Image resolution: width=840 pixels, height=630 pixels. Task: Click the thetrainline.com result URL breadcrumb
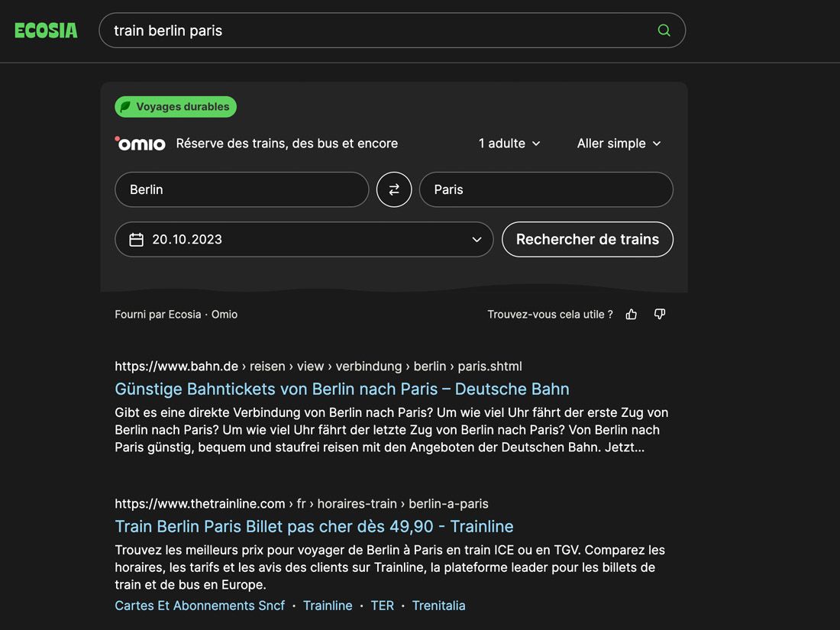tap(302, 504)
